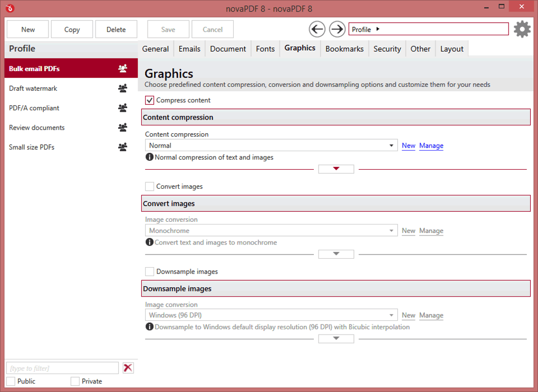
Task: Click the profile filter text field
Action: 62,368
